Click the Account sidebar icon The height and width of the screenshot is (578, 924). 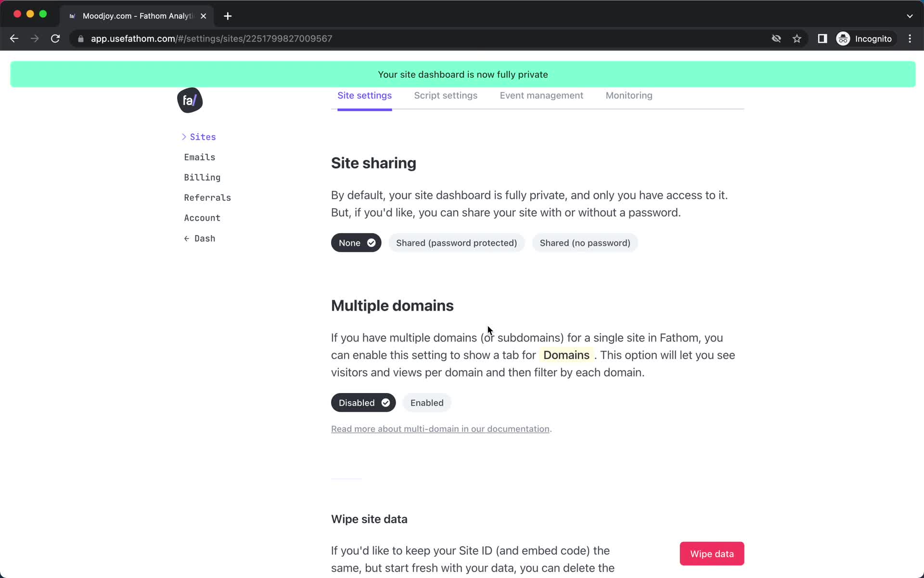point(202,218)
